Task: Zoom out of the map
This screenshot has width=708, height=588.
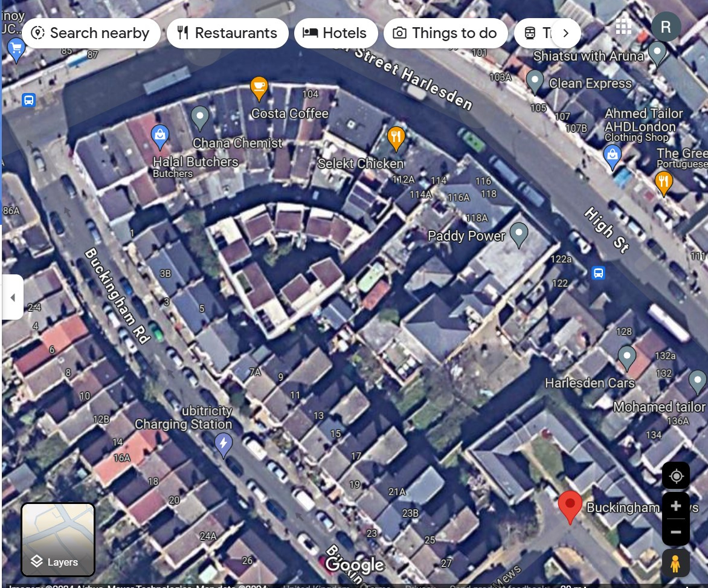Action: coord(676,532)
